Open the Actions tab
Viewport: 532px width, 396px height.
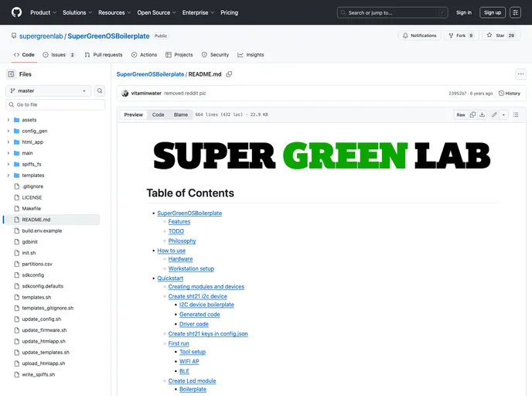coord(144,55)
